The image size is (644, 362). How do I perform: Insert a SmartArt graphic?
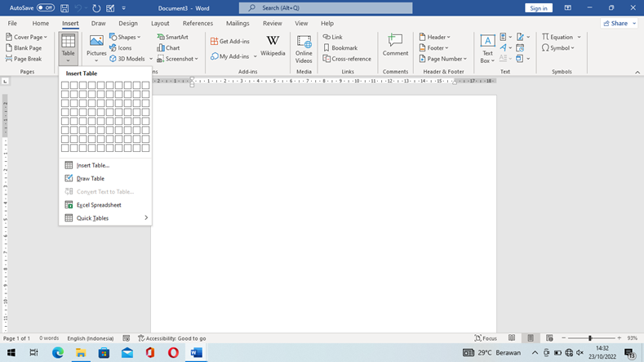[x=172, y=37]
